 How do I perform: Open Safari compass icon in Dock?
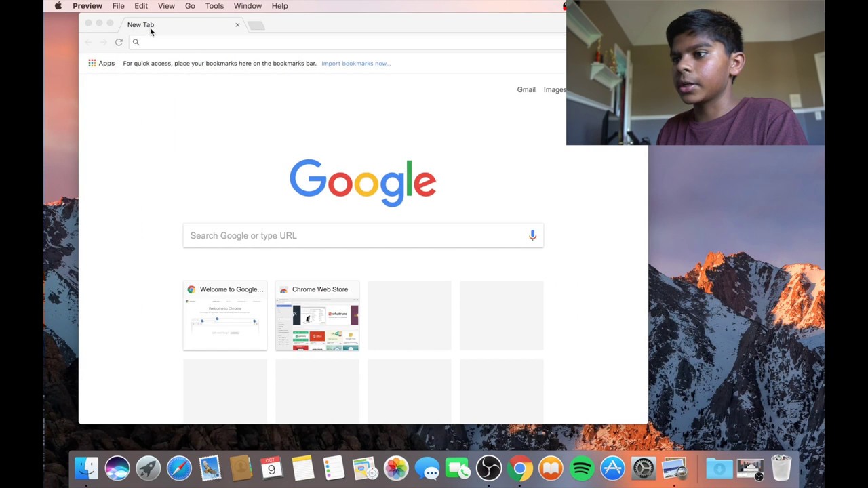179,468
